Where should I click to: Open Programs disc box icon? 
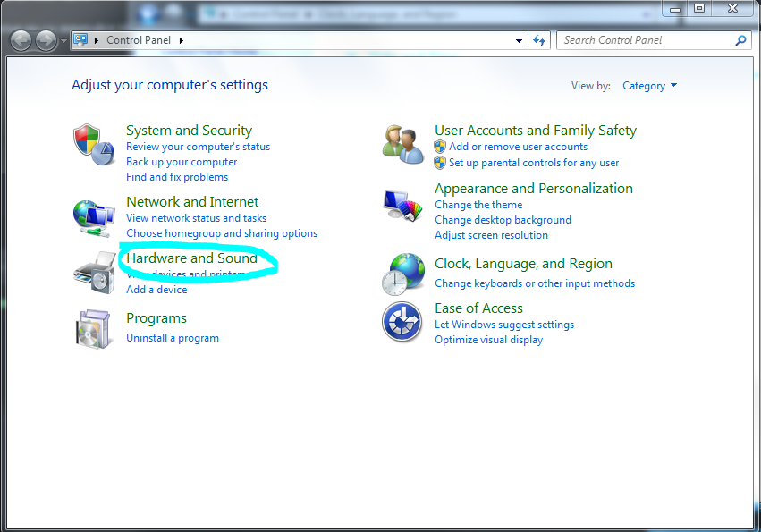coord(93,329)
